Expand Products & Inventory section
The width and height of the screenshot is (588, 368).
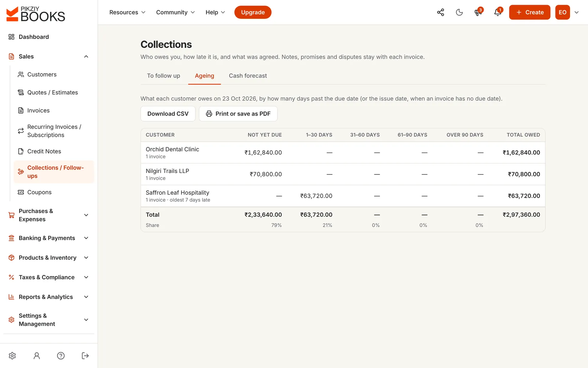pyautogui.click(x=49, y=258)
